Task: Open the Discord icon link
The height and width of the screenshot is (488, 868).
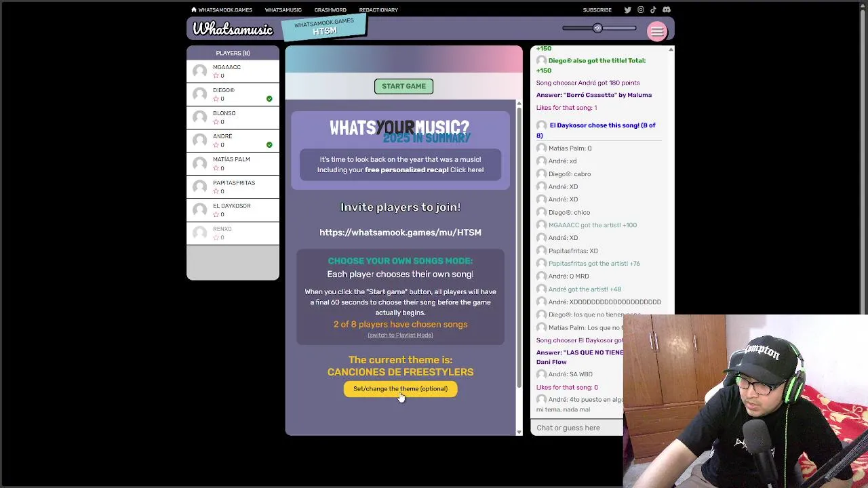Action: pyautogui.click(x=667, y=9)
